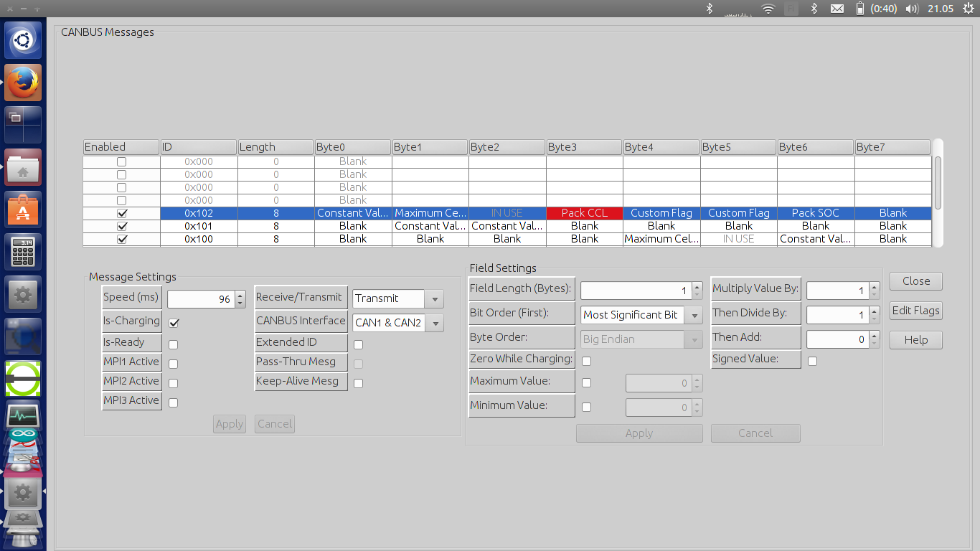Disable the 0x101 message enabled checkbox
Viewport: 980px width, 551px height.
(121, 226)
